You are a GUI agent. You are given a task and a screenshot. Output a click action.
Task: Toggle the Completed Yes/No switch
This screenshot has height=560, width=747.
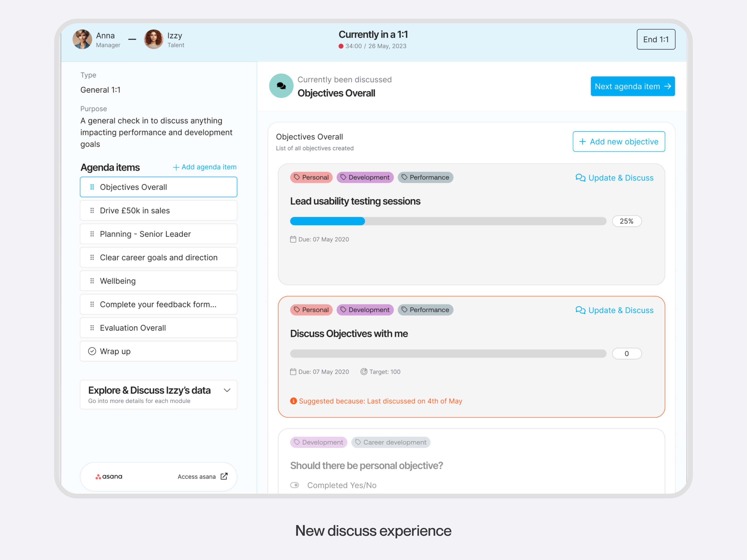tap(294, 485)
